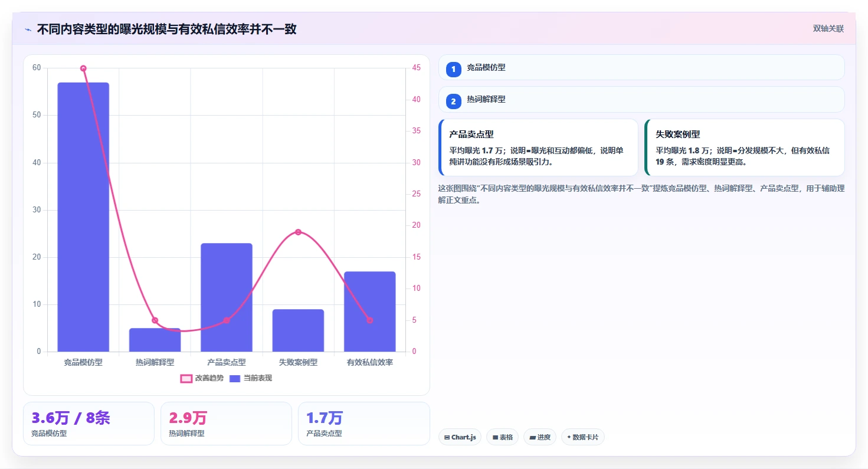This screenshot has height=469, width=868.
Task: Click the blue number 1 badge
Action: 453,70
